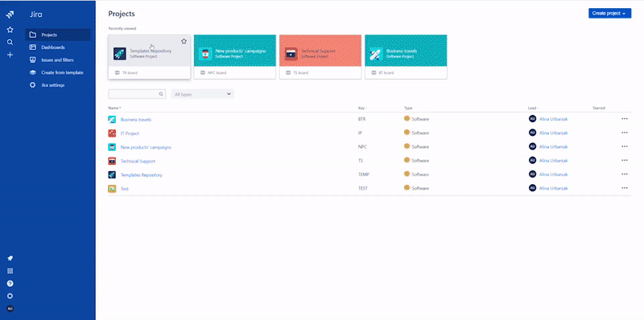Image resolution: width=644 pixels, height=320 pixels.
Task: Click NPC key cell
Action: [362, 147]
